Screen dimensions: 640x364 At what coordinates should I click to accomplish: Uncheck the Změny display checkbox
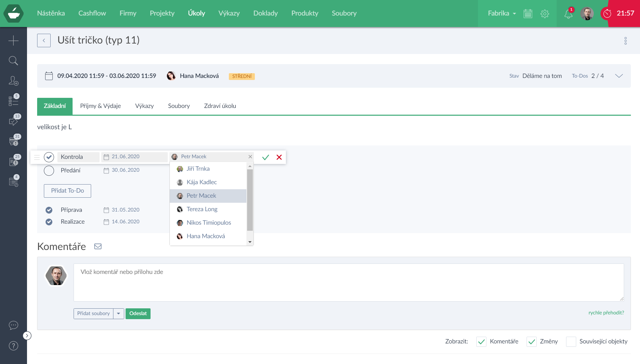[x=532, y=342]
